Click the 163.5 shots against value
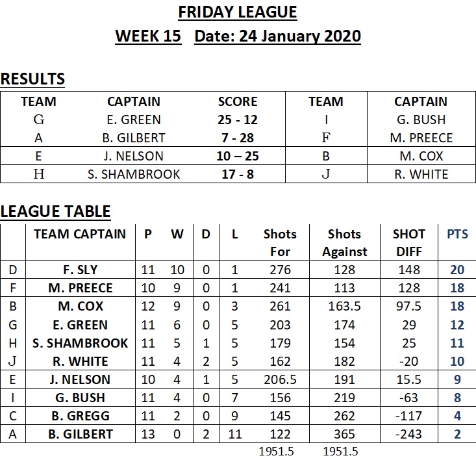The width and height of the screenshot is (476, 460). coord(344,306)
